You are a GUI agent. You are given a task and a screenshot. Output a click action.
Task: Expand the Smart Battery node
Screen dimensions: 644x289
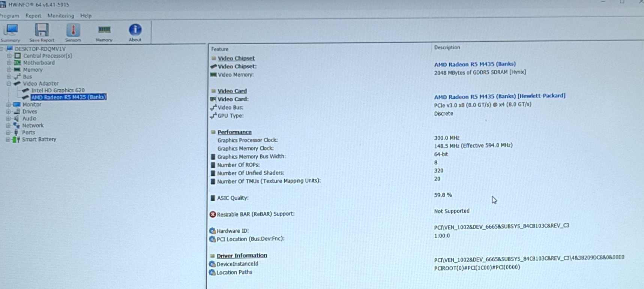pyautogui.click(x=8, y=139)
